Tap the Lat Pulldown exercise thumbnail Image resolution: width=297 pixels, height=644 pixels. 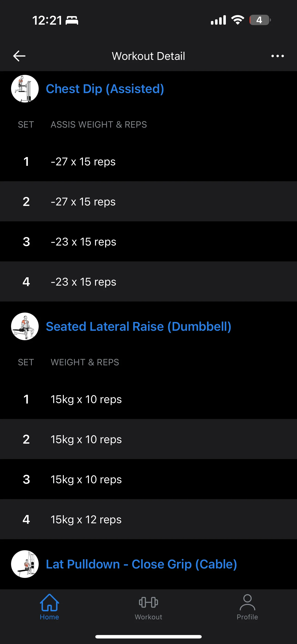coord(25,564)
